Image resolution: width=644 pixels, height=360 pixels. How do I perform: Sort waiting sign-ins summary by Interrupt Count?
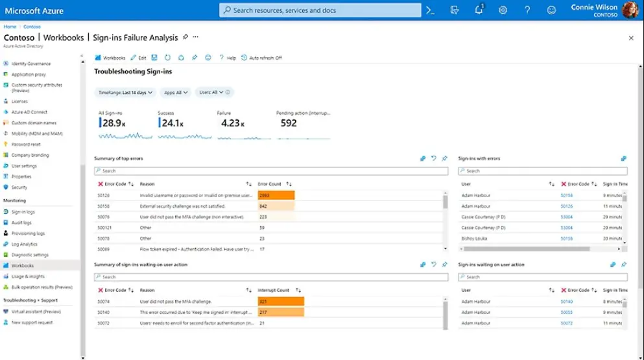click(x=298, y=290)
